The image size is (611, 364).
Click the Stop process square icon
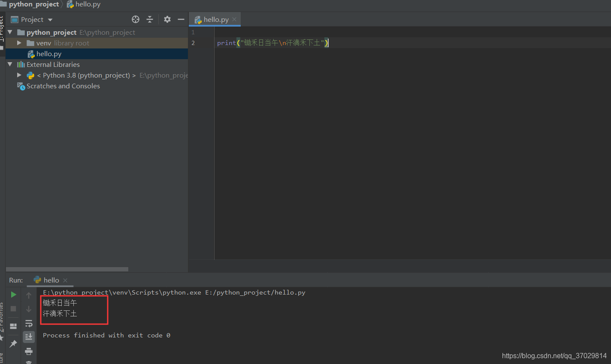[x=13, y=309]
